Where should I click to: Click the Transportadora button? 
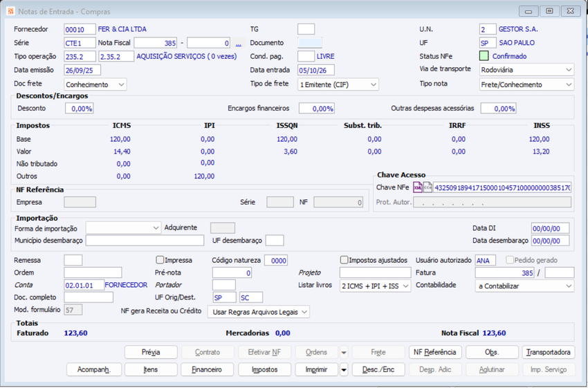(549, 353)
